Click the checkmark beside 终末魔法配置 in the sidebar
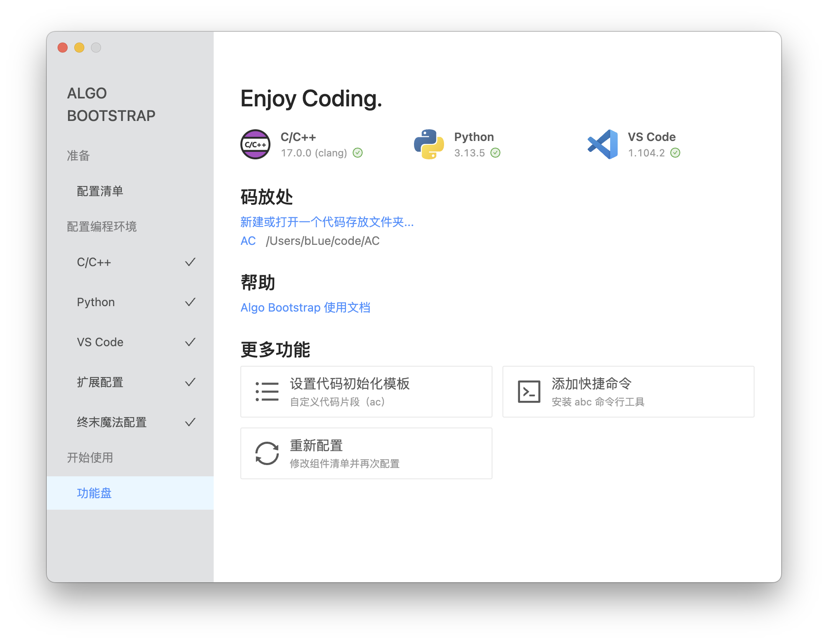The height and width of the screenshot is (644, 828). (x=190, y=422)
